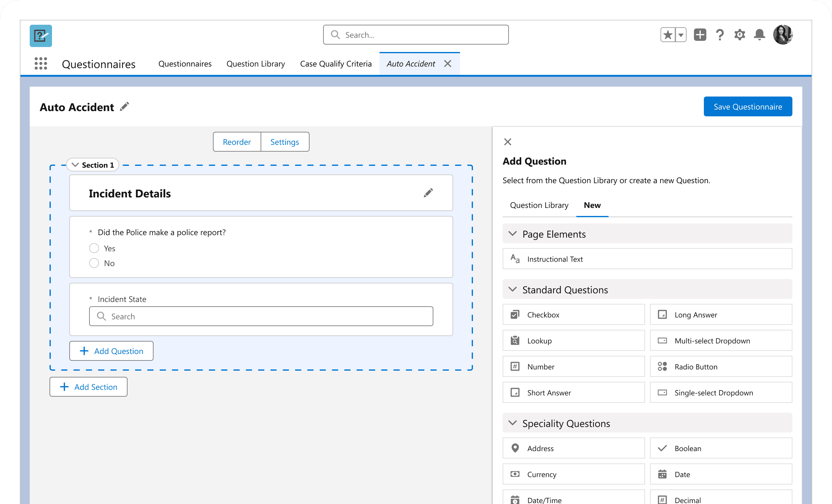The image size is (832, 504).
Task: Click the Incident State search field
Action: [x=261, y=316]
